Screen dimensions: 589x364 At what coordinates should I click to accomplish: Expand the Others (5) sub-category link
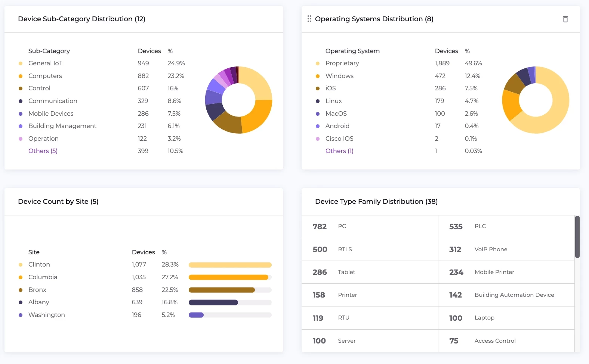[43, 151]
